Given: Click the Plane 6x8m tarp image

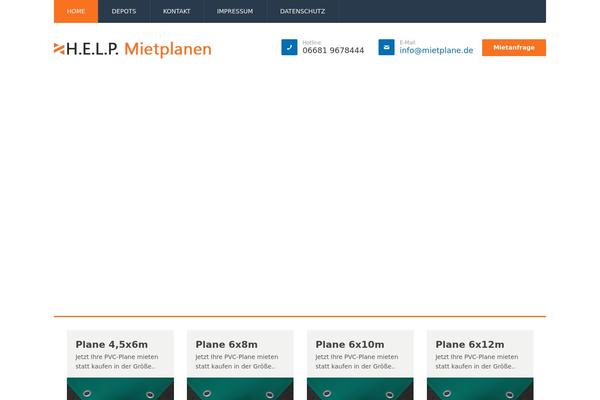Looking at the screenshot, I should click(240, 389).
